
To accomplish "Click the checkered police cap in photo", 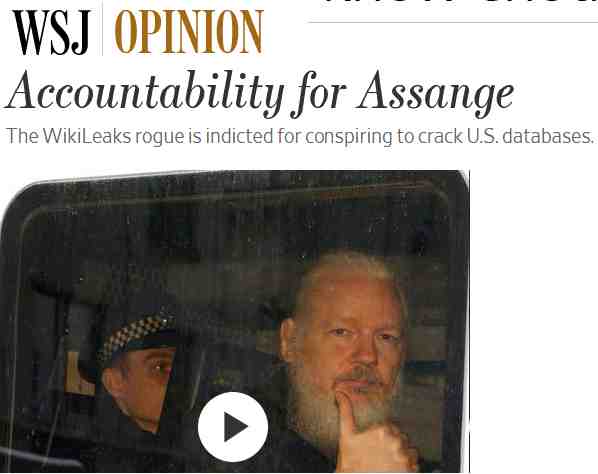I will 137,334.
